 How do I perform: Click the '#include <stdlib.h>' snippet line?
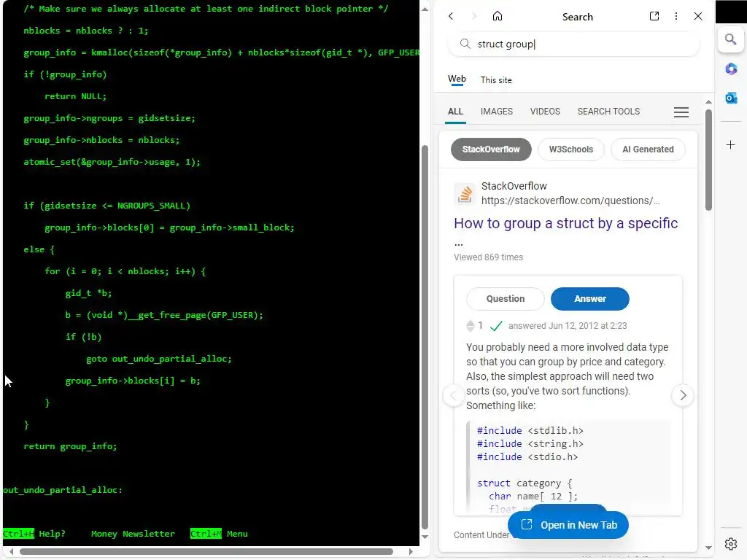[x=530, y=430]
